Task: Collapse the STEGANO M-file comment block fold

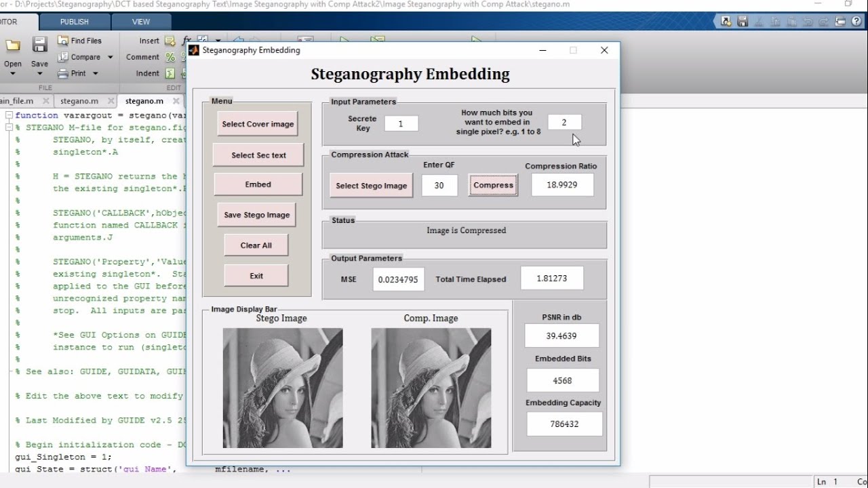Action: [9, 127]
